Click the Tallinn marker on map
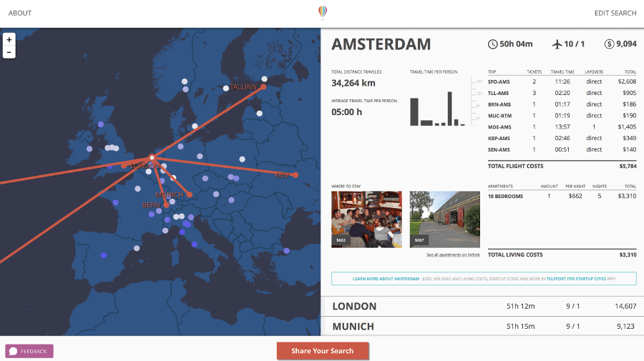 click(x=263, y=86)
